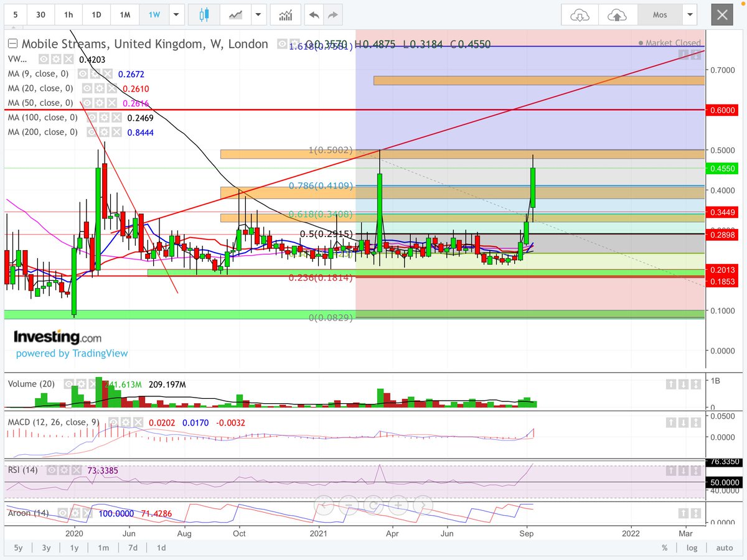Open Aroon (14) settings gear

[75, 513]
